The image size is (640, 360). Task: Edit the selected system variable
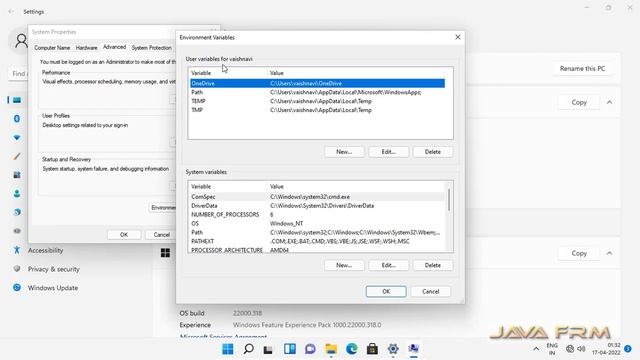click(x=389, y=265)
